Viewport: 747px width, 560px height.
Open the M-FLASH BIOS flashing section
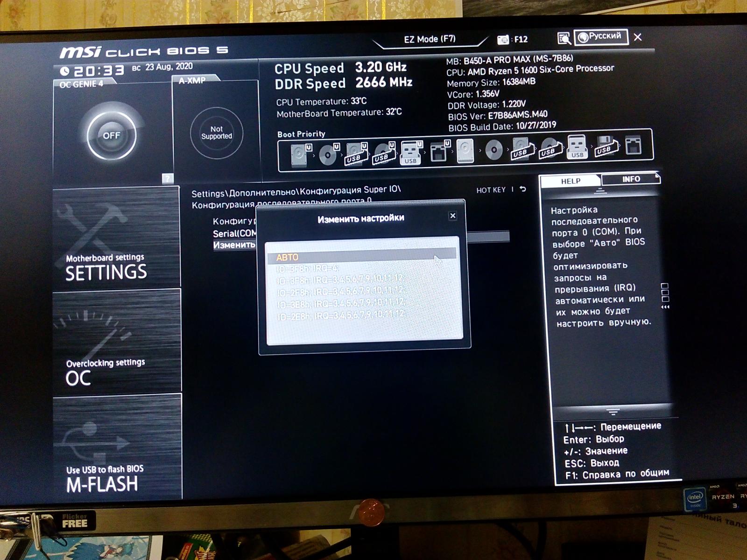[117, 446]
